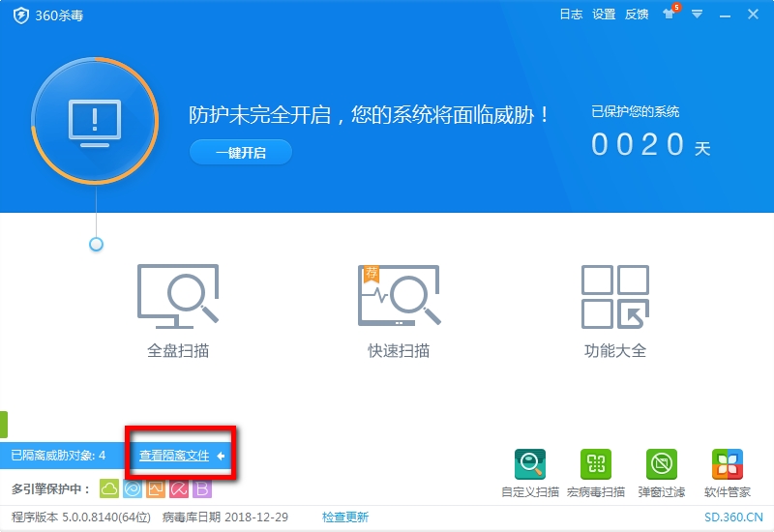Open the 设置 settings menu
The height and width of the screenshot is (532, 774).
pos(604,15)
